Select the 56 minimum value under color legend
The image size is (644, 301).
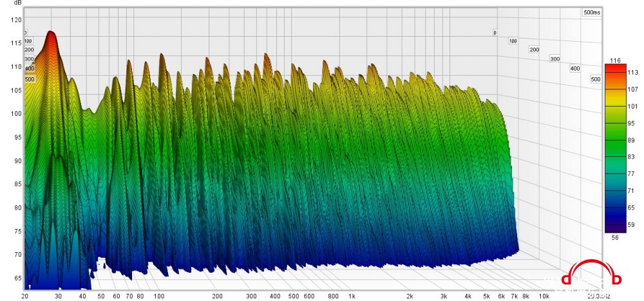point(615,237)
